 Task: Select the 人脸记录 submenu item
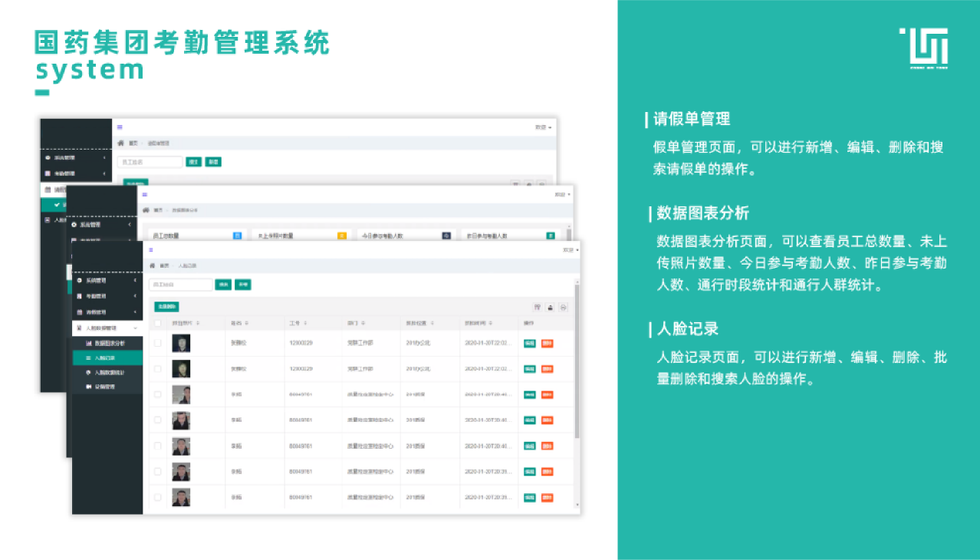107,357
